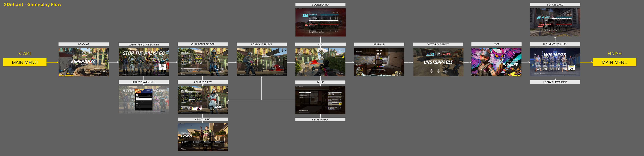Open the 'Stop the Package' lobby objective thumbnail
The height and width of the screenshot is (156, 644).
pyautogui.click(x=144, y=62)
